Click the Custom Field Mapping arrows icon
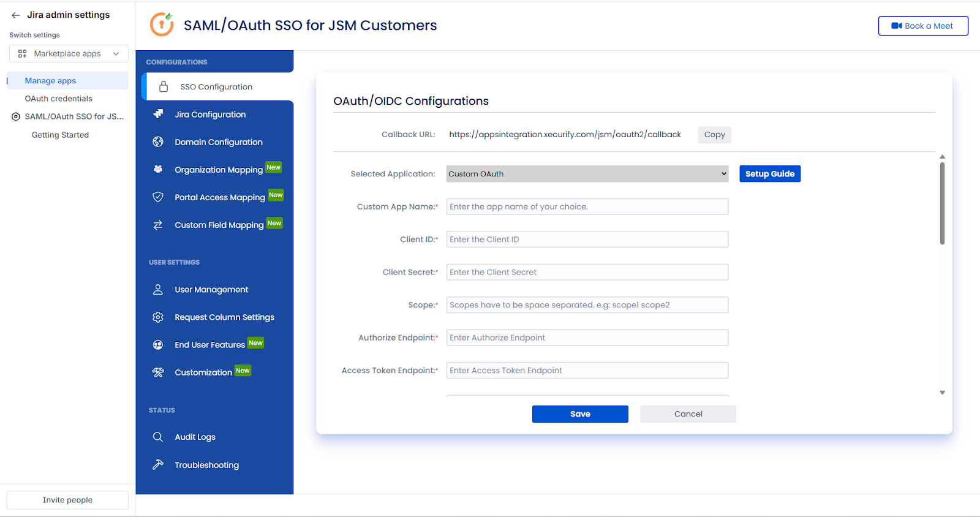The image size is (980, 517). tap(158, 225)
